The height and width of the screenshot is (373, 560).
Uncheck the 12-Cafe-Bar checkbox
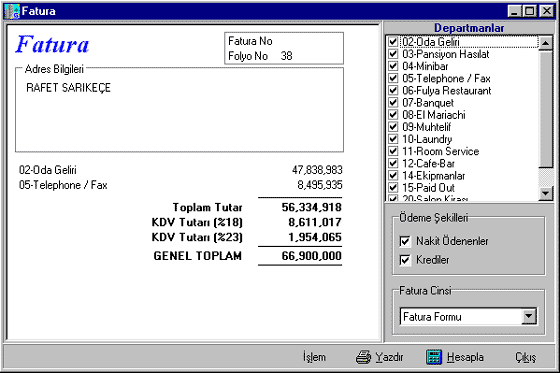click(x=393, y=163)
